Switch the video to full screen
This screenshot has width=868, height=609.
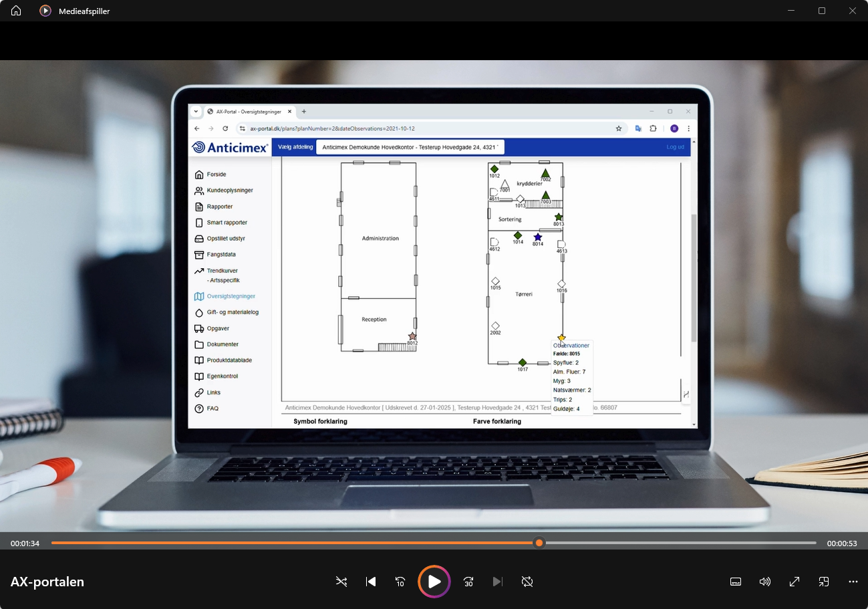tap(794, 582)
